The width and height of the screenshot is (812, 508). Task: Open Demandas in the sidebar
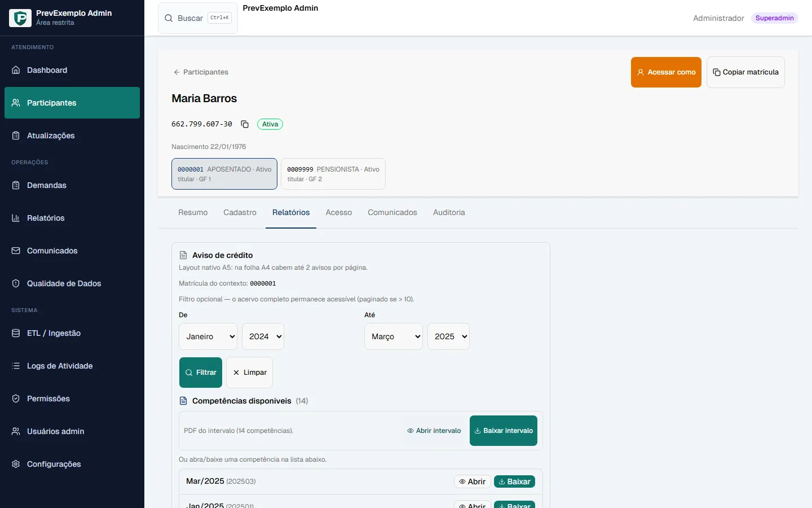(72, 185)
